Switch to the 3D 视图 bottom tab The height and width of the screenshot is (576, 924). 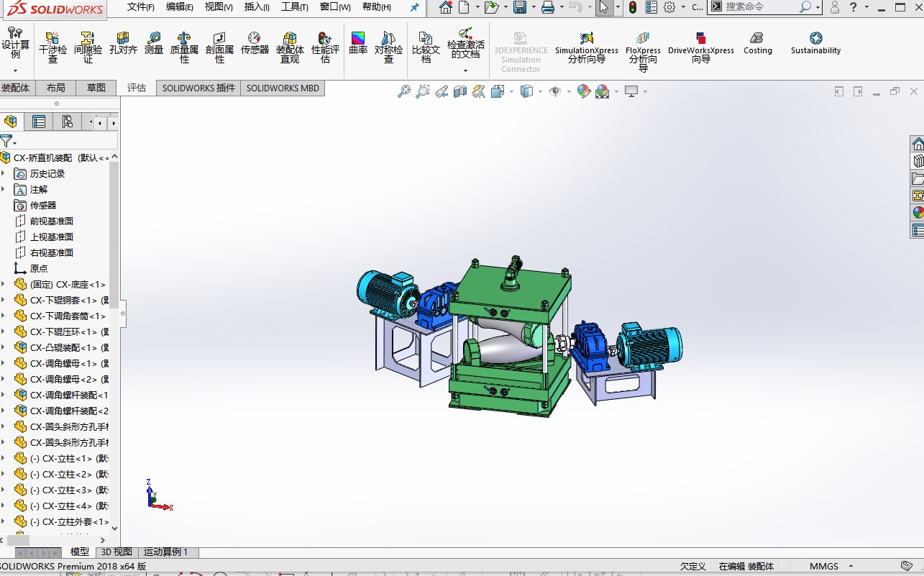[116, 552]
